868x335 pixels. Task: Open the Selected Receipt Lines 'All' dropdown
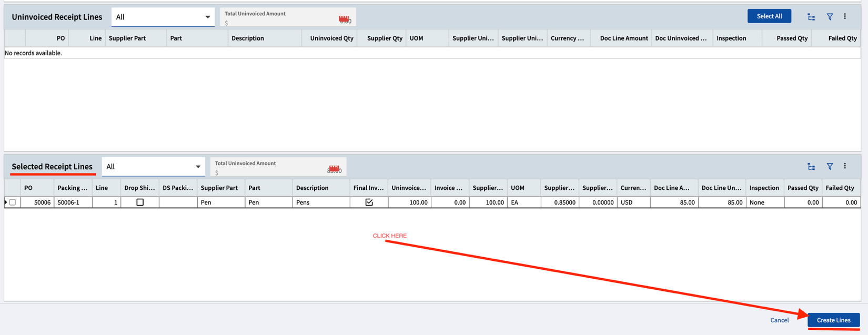[x=154, y=167]
